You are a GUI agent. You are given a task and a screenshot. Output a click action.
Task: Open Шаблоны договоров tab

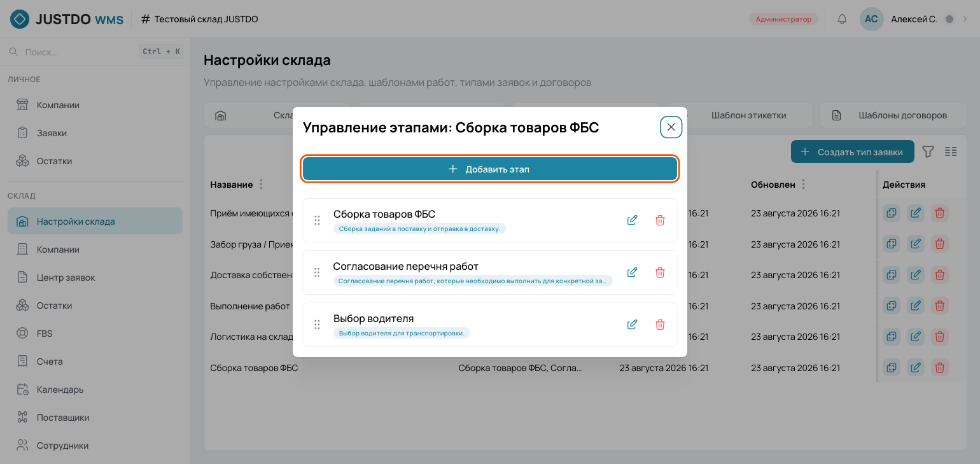pyautogui.click(x=893, y=115)
